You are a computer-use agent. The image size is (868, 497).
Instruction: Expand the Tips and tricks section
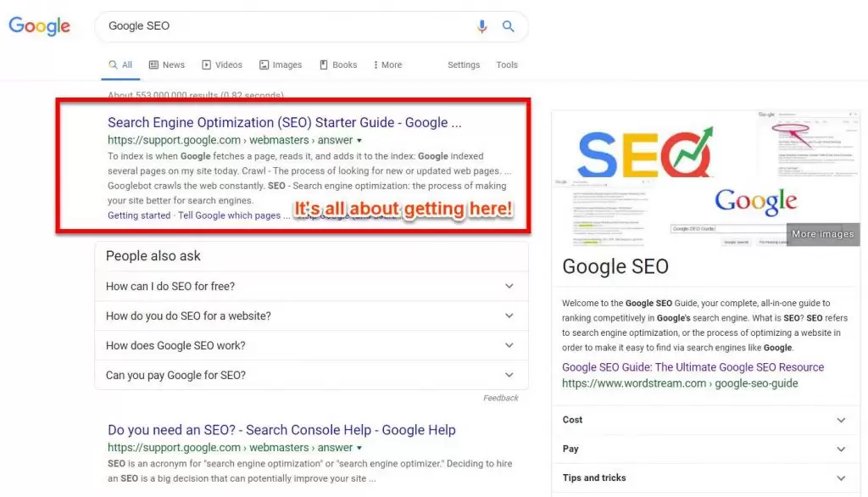tap(841, 478)
